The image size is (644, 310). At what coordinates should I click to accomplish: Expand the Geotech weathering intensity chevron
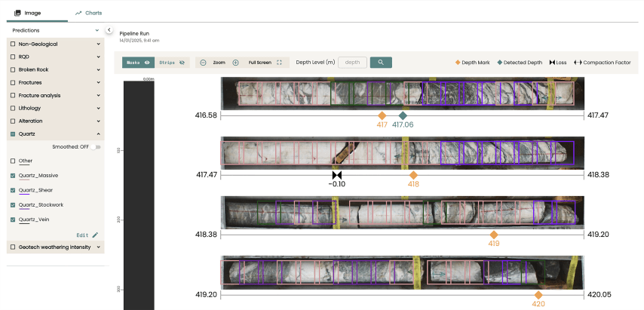(x=99, y=247)
